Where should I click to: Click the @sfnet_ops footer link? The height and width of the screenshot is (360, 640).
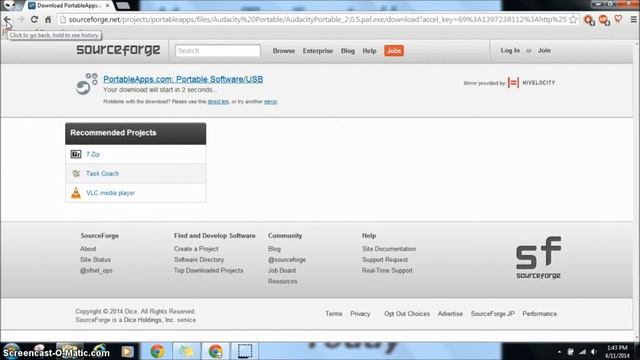[x=96, y=270]
